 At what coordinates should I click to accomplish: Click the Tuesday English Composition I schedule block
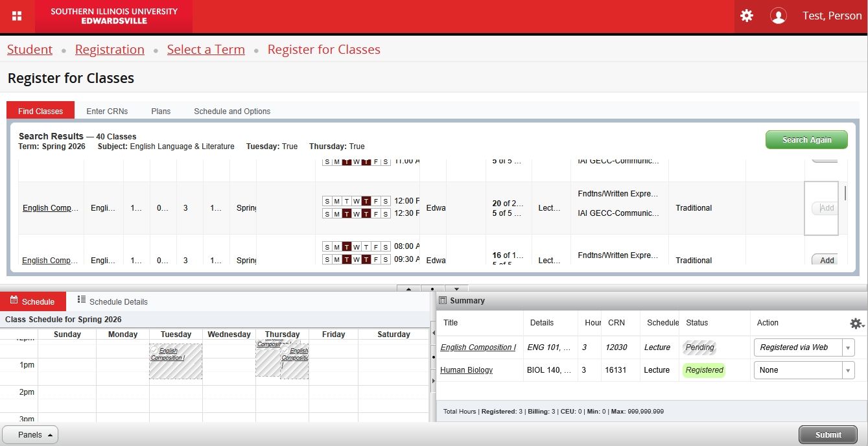[176, 362]
